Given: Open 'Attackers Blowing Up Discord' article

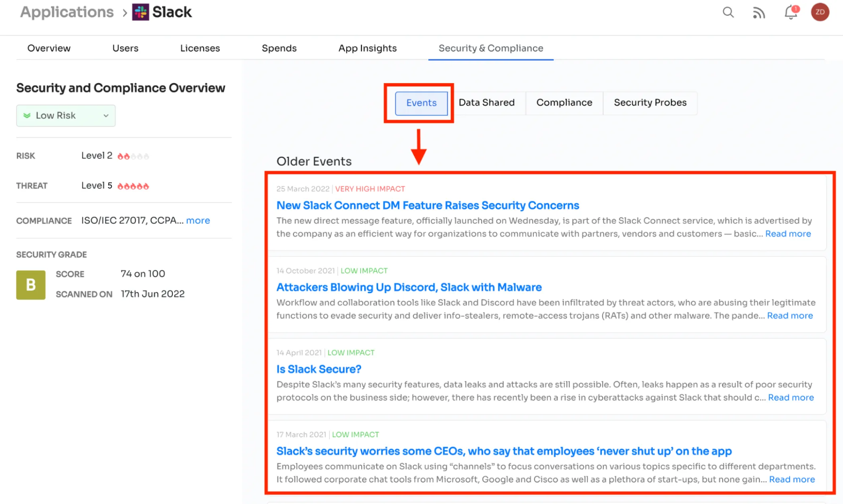Looking at the screenshot, I should (x=409, y=287).
